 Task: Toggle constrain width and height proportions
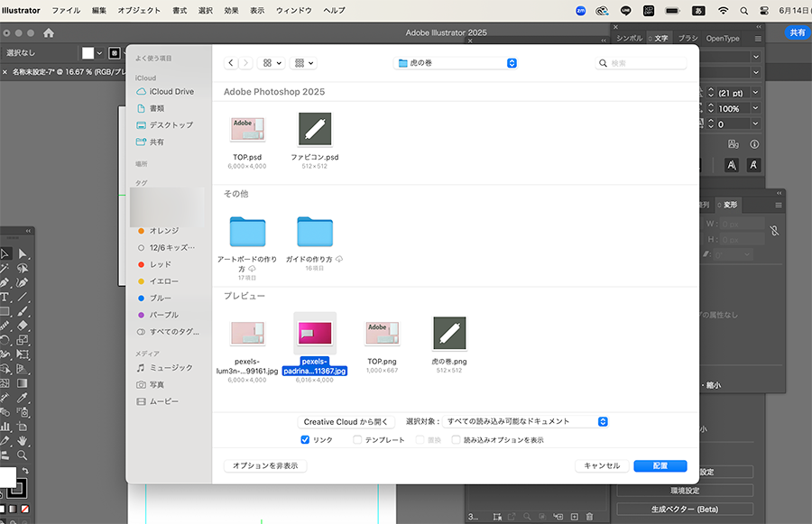[x=774, y=231]
